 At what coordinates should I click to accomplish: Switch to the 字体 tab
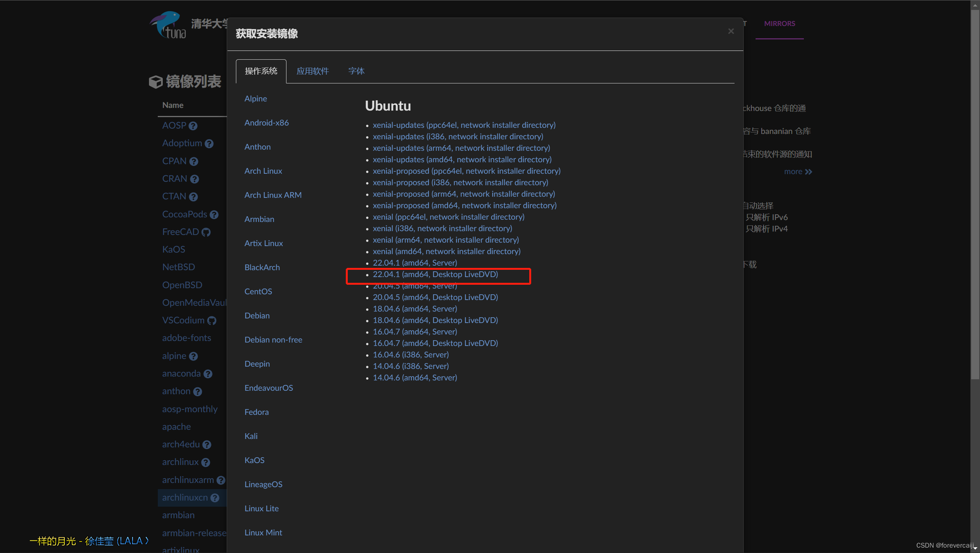click(356, 71)
